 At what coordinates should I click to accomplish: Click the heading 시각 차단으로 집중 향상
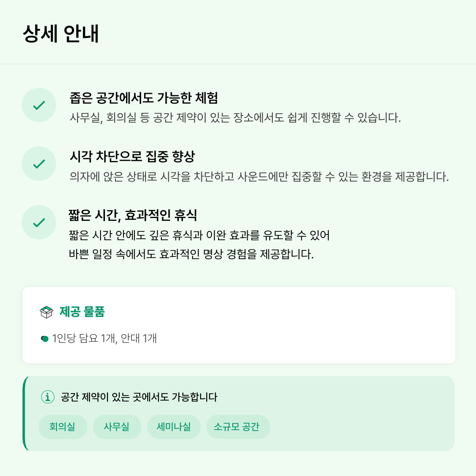point(132,156)
